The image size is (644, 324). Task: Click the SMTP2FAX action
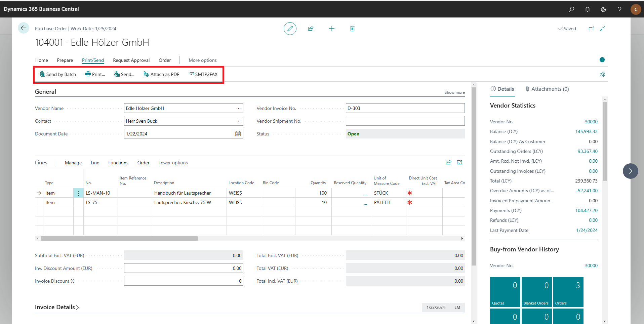point(203,74)
